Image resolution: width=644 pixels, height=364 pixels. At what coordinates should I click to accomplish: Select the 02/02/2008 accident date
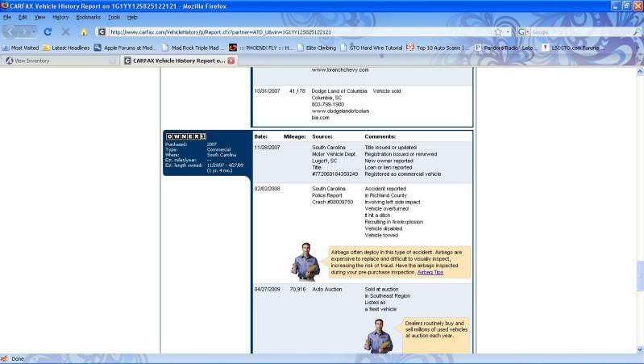coord(267,189)
